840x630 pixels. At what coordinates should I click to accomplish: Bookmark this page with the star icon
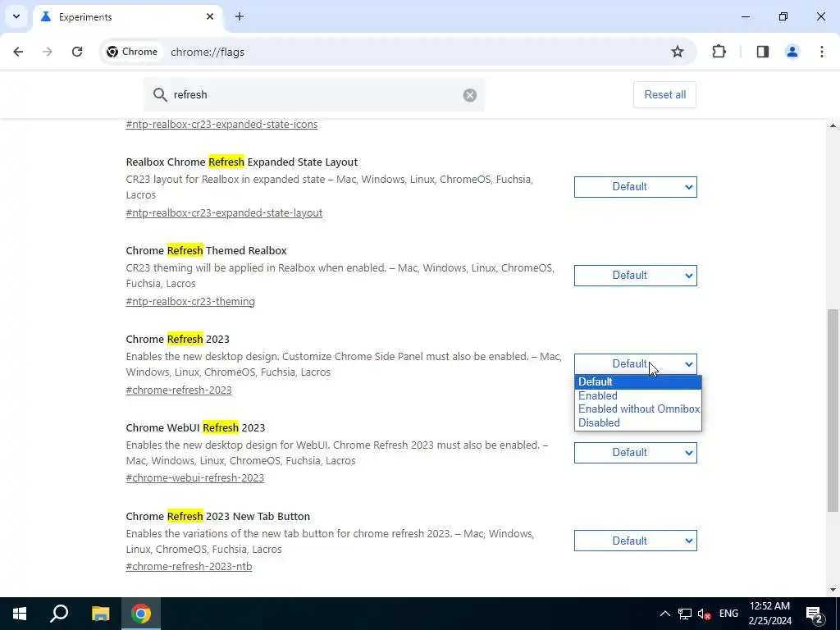(677, 52)
